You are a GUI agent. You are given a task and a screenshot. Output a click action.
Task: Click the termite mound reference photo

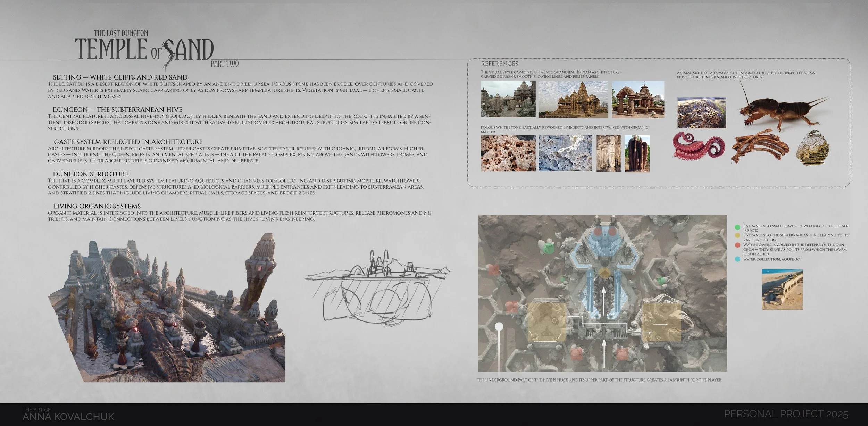pos(637,153)
